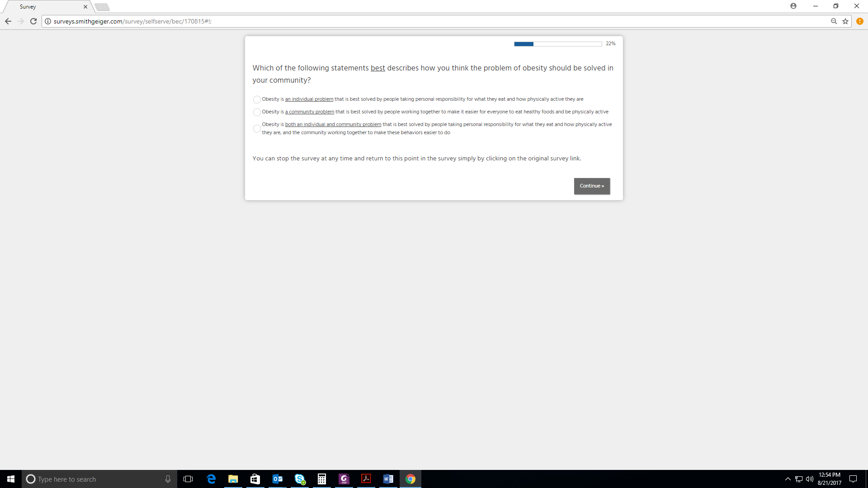
Task: Click the orange Chrome alert icon
Action: pyautogui.click(x=859, y=21)
